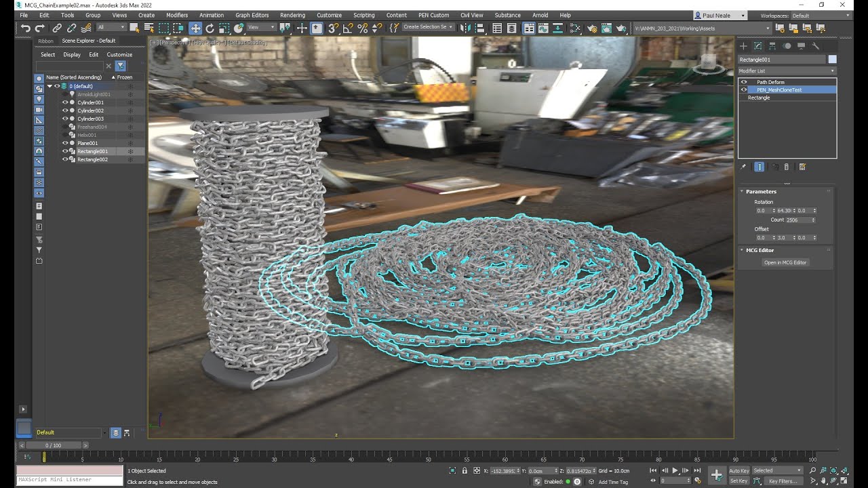Click the Mirror tool icon
Image resolution: width=868 pixels, height=488 pixels.
465,28
